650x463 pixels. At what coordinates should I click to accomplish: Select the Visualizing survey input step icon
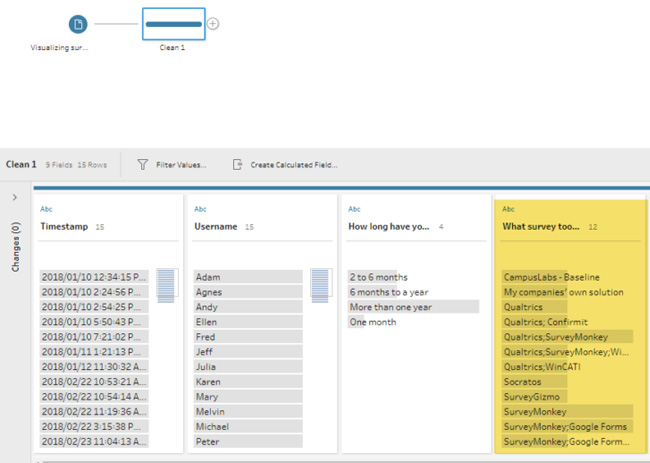pos(78,24)
